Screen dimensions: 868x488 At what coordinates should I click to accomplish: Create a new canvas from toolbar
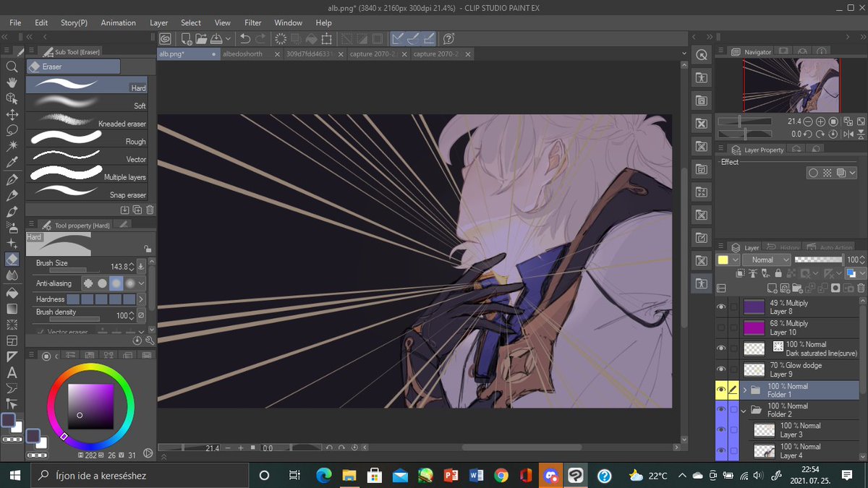(x=187, y=38)
